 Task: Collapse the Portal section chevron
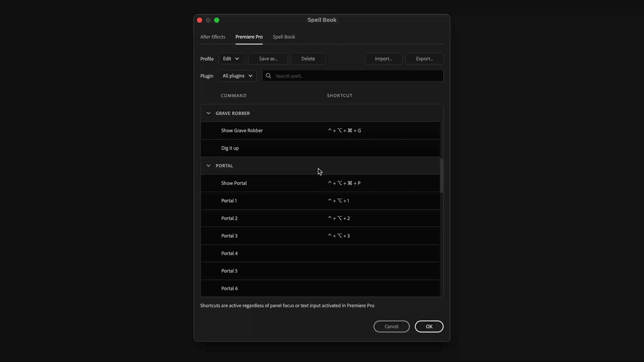tap(208, 166)
